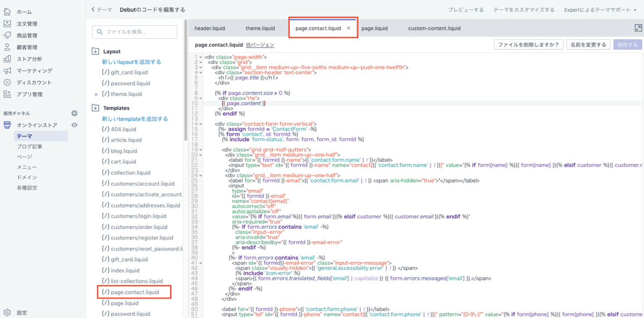Fold code at line 19 arrow
The image size is (644, 318).
tap(201, 149)
